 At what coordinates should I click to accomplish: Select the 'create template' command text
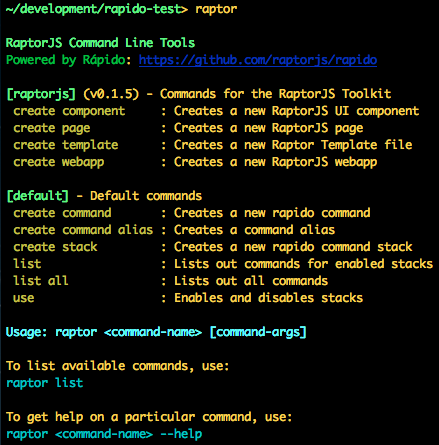(x=66, y=145)
